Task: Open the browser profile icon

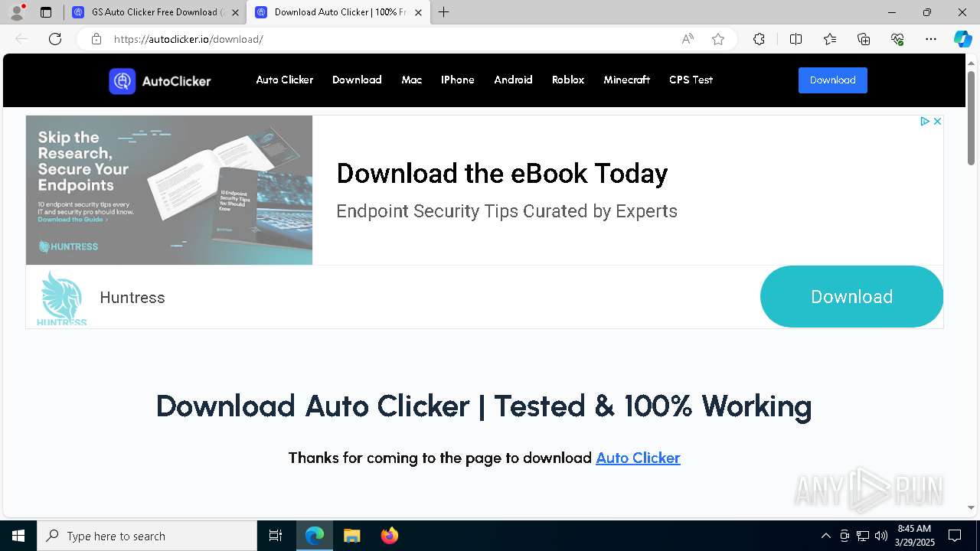Action: point(17,12)
